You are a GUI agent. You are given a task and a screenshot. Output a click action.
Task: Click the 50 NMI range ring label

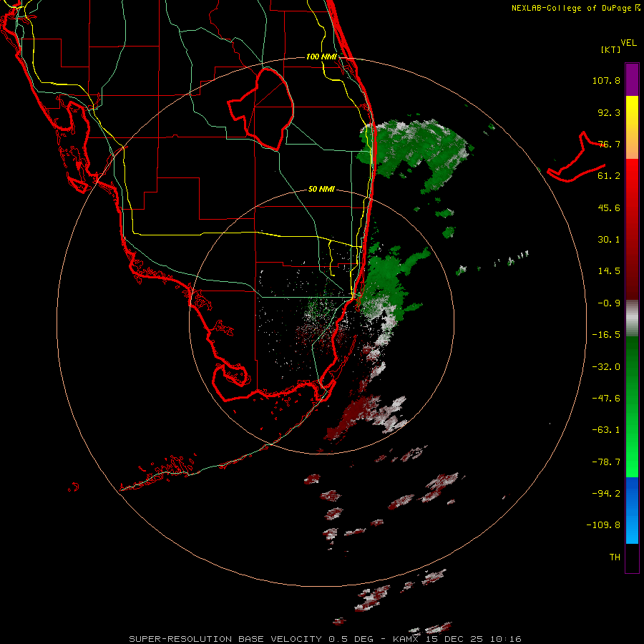(x=321, y=190)
